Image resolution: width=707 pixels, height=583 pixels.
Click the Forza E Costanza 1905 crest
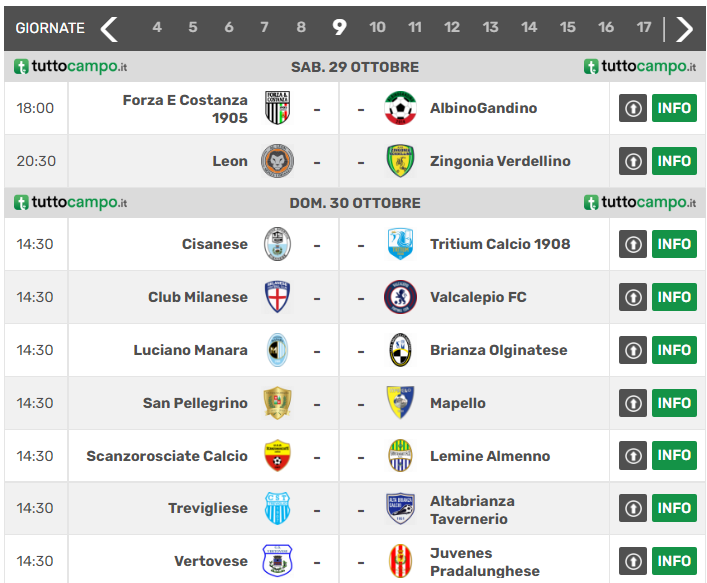(277, 108)
